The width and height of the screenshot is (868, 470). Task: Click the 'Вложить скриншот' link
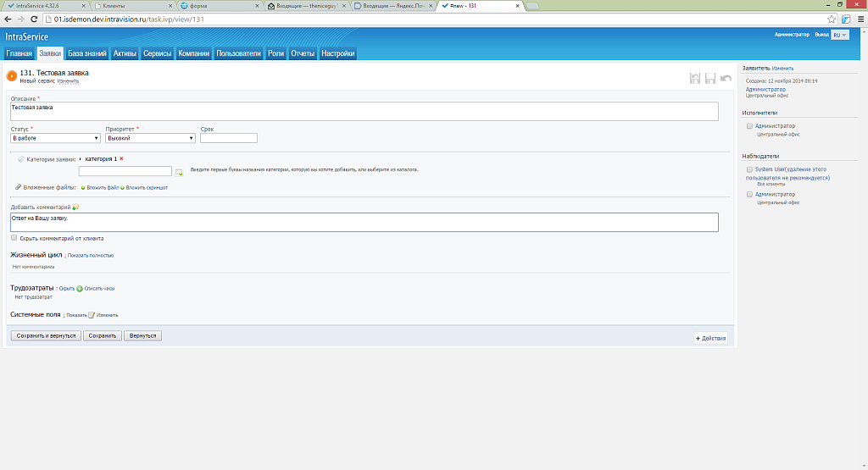pos(146,187)
